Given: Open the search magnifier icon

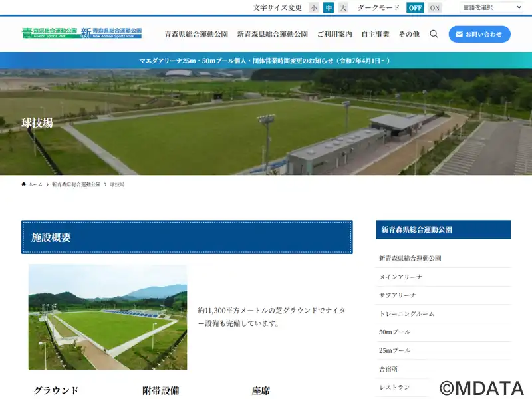Looking at the screenshot, I should [434, 34].
